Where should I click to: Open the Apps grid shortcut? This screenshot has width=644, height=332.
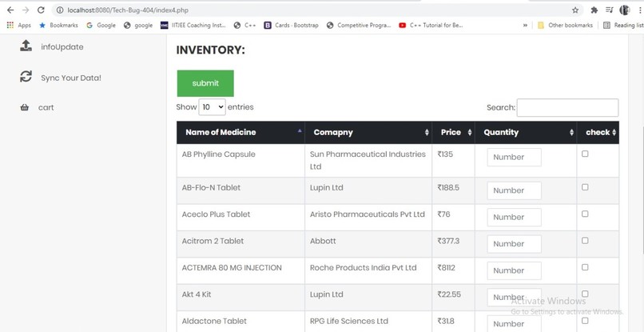pos(19,25)
